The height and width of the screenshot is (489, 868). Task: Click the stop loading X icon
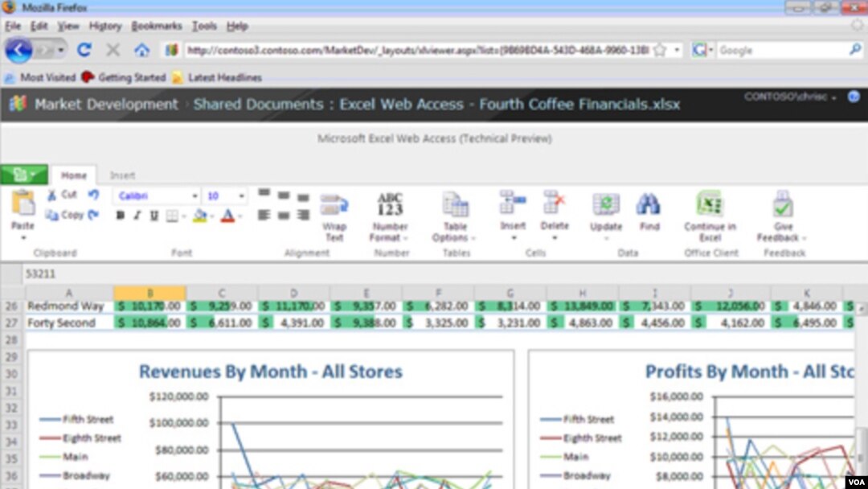pyautogui.click(x=113, y=51)
